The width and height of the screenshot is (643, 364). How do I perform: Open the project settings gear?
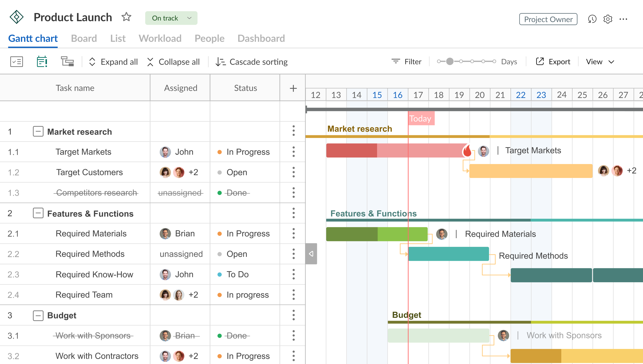coord(607,19)
